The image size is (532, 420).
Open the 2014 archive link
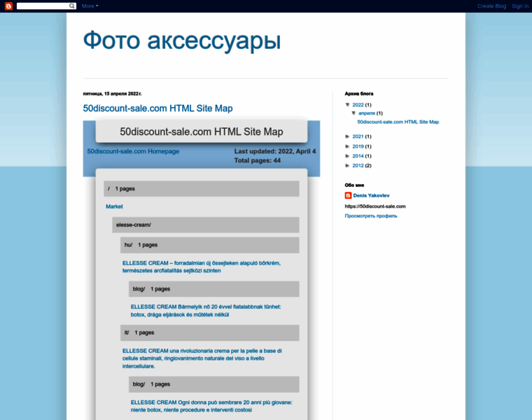358,155
